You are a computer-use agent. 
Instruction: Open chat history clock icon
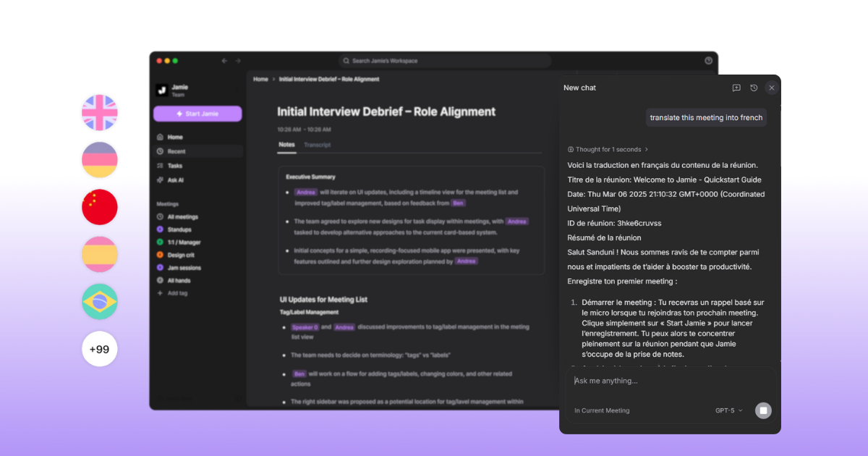click(754, 88)
